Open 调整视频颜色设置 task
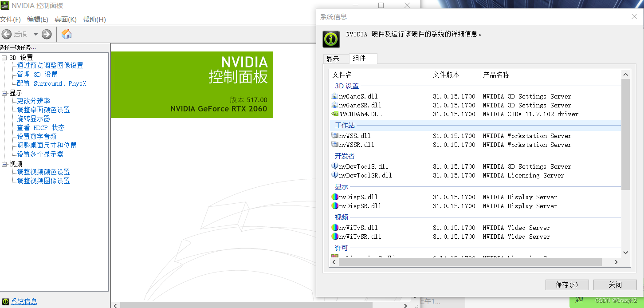 point(43,172)
